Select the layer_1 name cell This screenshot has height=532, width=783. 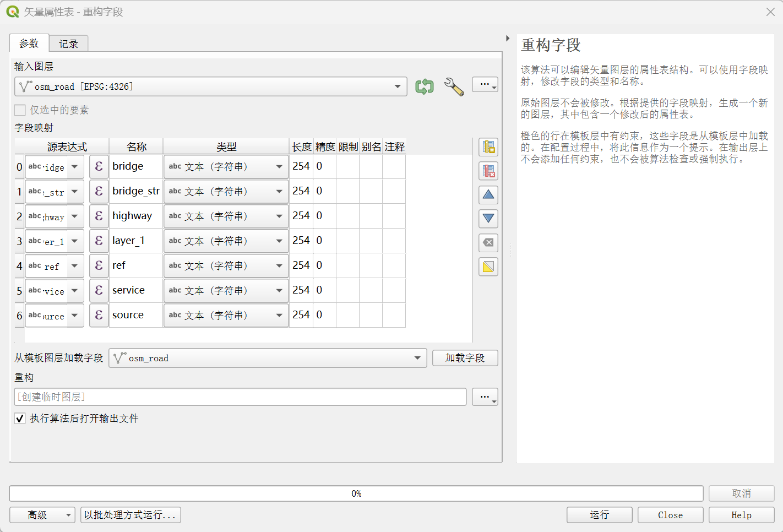click(x=136, y=241)
